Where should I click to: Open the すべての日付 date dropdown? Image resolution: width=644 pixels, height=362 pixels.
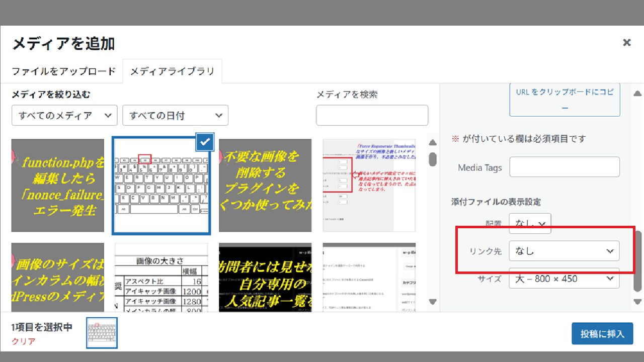[x=175, y=115]
